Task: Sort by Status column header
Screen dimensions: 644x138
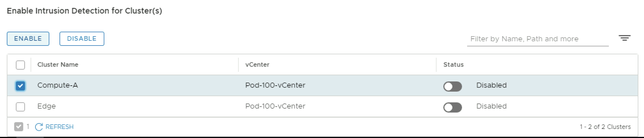Action: tap(453, 65)
